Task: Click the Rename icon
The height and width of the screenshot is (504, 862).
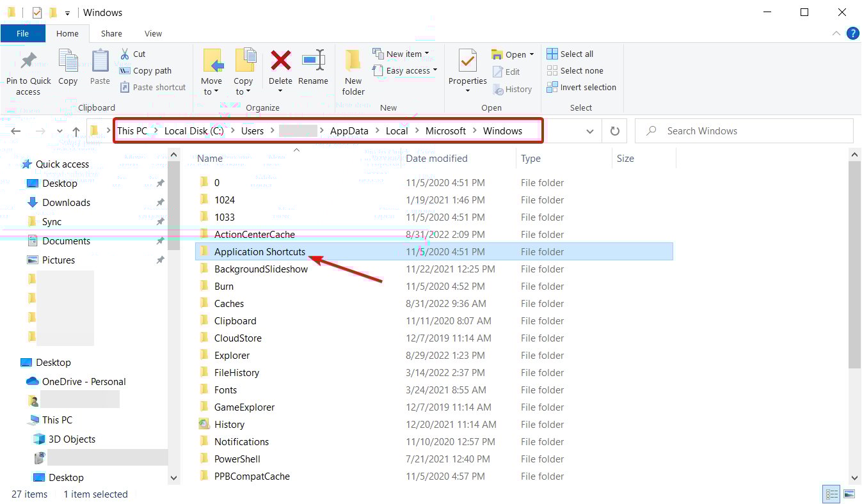Action: coord(313,60)
